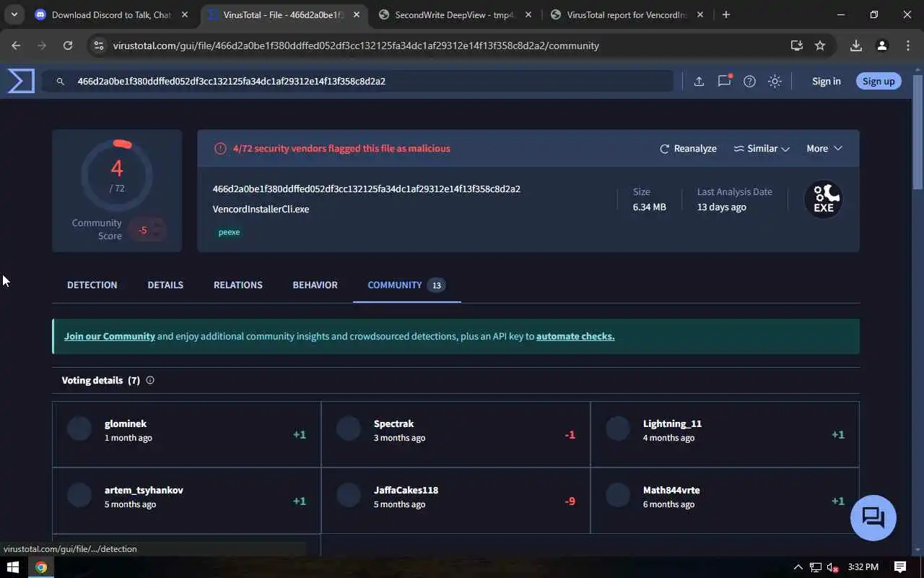The width and height of the screenshot is (924, 578).
Task: Show hidden system tray icons chevron
Action: point(798,567)
